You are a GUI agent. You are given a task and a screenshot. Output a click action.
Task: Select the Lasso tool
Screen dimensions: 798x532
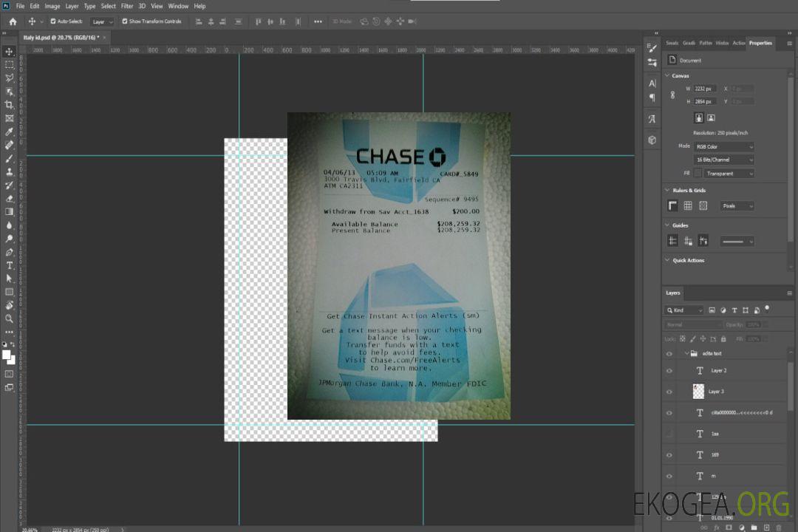[x=9, y=78]
